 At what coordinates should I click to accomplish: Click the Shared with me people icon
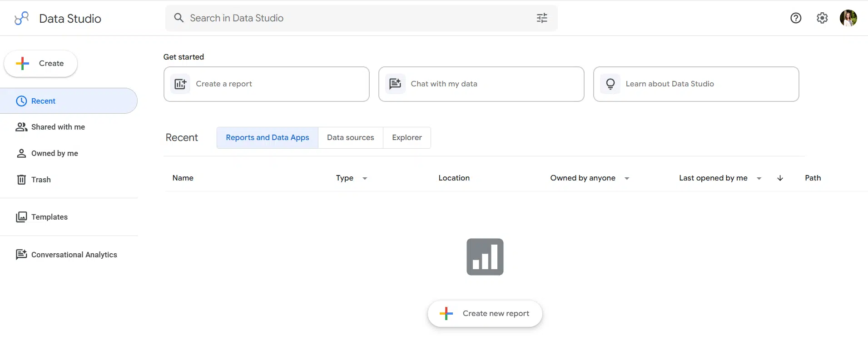[21, 127]
